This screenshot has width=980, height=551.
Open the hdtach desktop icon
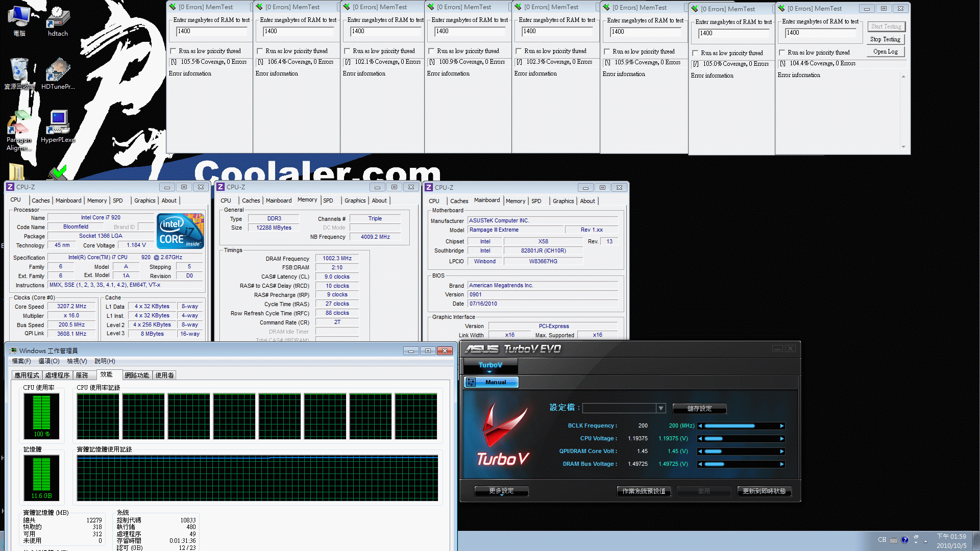pos(58,21)
